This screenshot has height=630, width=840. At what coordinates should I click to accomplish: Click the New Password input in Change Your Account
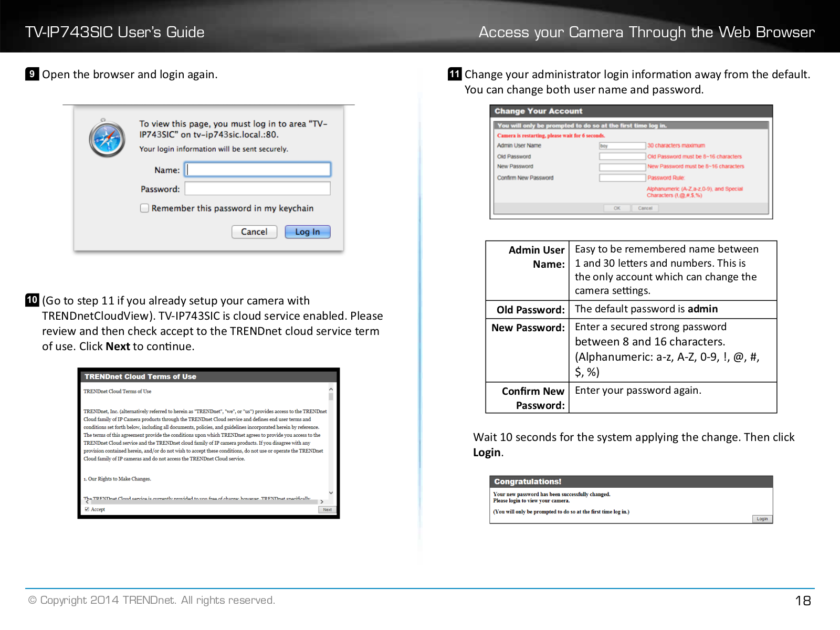click(622, 167)
